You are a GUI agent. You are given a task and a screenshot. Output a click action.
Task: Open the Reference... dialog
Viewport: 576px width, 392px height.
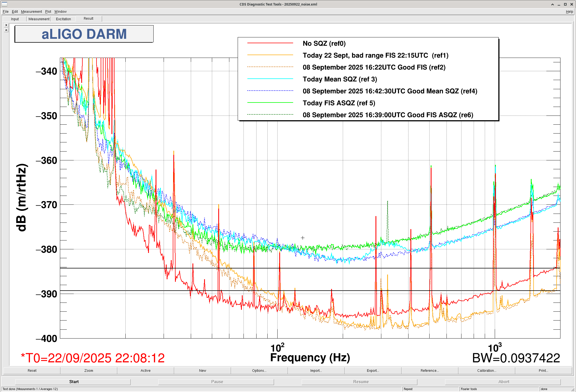(x=430, y=371)
